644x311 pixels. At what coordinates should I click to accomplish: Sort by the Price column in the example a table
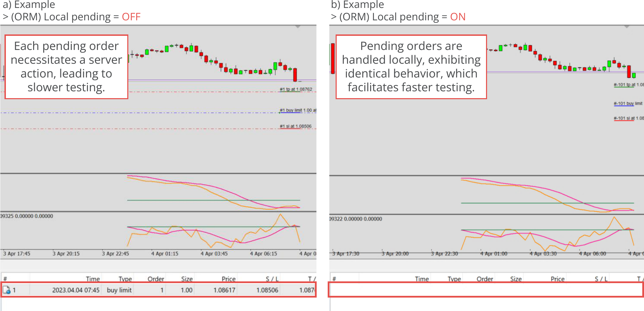point(229,279)
